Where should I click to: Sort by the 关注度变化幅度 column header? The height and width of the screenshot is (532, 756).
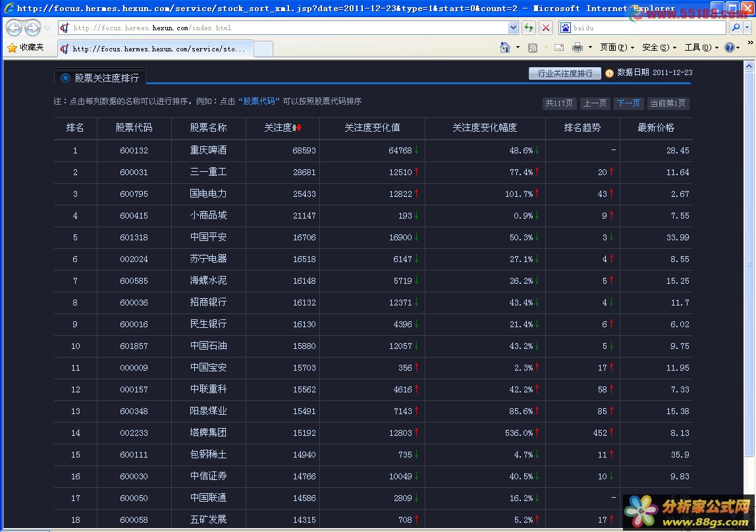click(x=485, y=128)
